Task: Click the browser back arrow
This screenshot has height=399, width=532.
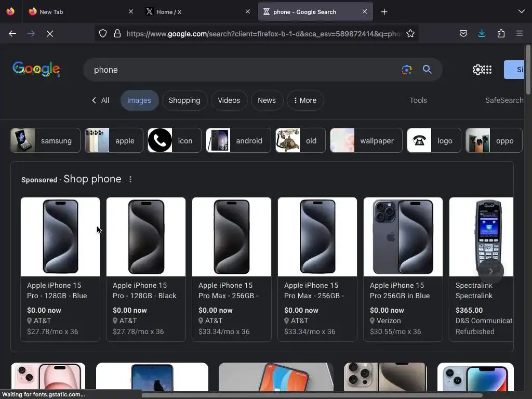Action: (12, 34)
